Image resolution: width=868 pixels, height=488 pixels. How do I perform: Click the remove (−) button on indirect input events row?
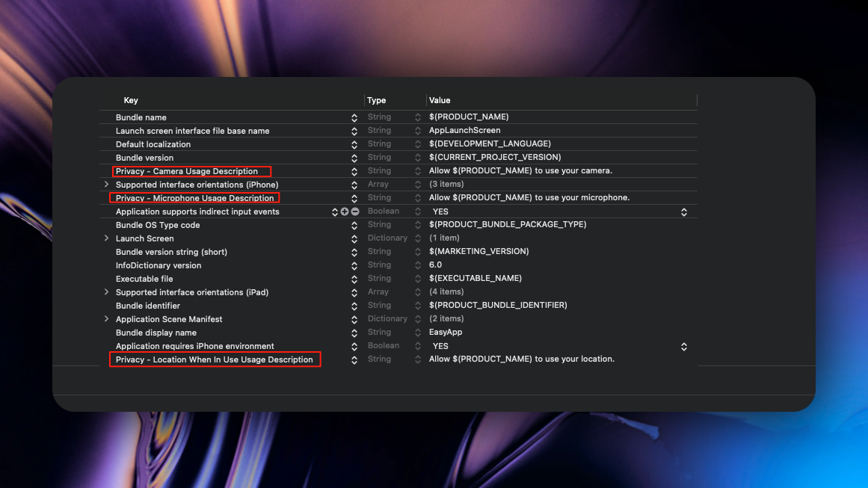click(x=355, y=212)
